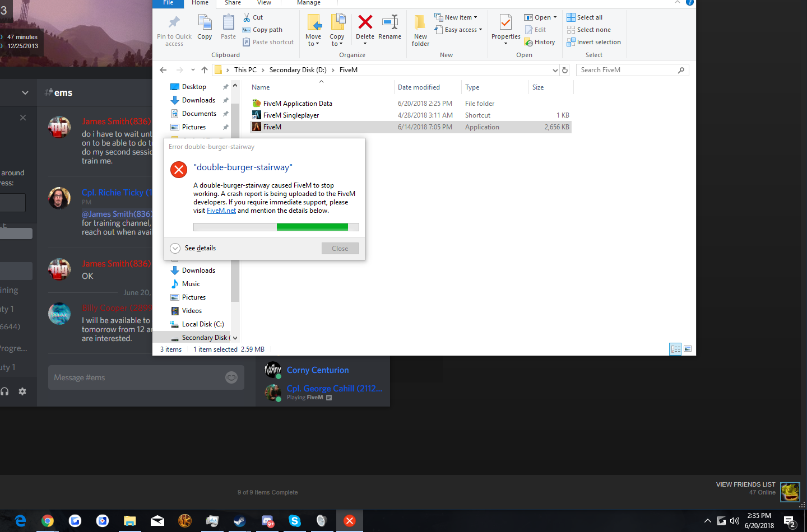Copy path of the selected file
This screenshot has width=807, height=532.
click(262, 30)
